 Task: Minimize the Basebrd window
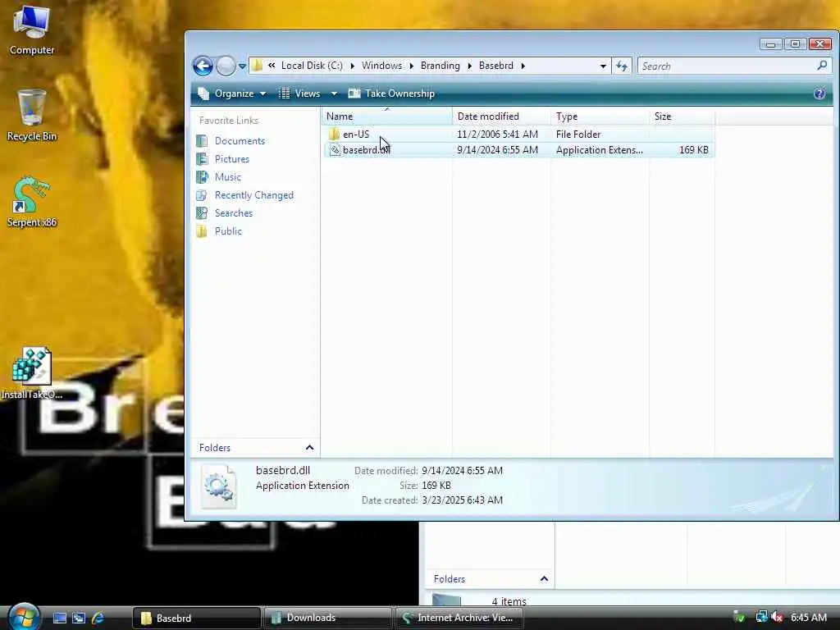tap(770, 44)
